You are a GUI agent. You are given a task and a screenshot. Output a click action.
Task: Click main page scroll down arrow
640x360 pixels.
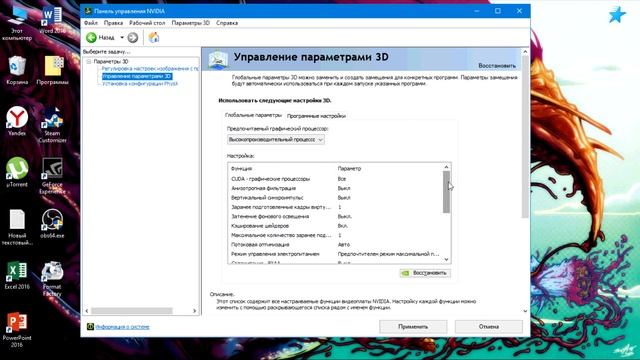(x=525, y=311)
